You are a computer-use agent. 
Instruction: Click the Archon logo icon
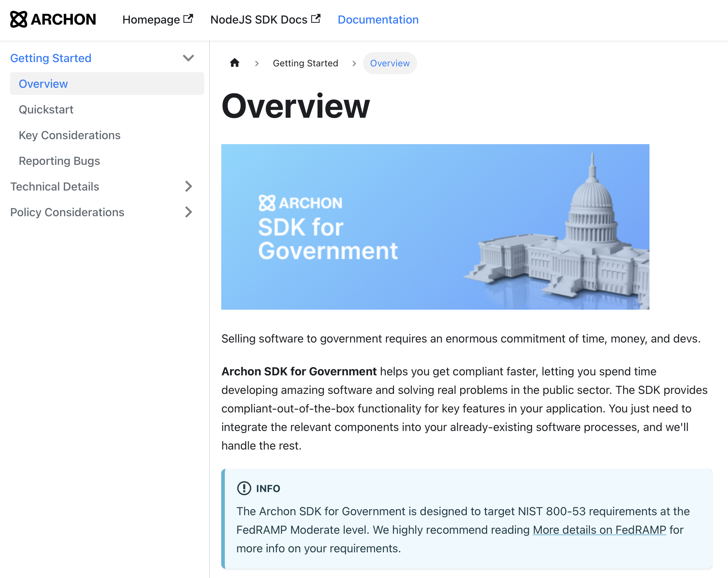click(x=19, y=19)
